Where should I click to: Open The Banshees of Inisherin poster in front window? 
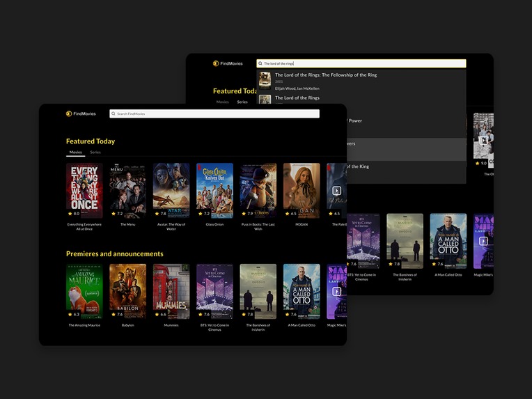258,292
